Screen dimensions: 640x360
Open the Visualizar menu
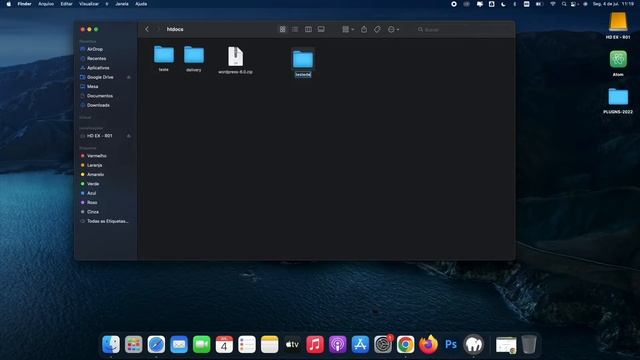89,4
